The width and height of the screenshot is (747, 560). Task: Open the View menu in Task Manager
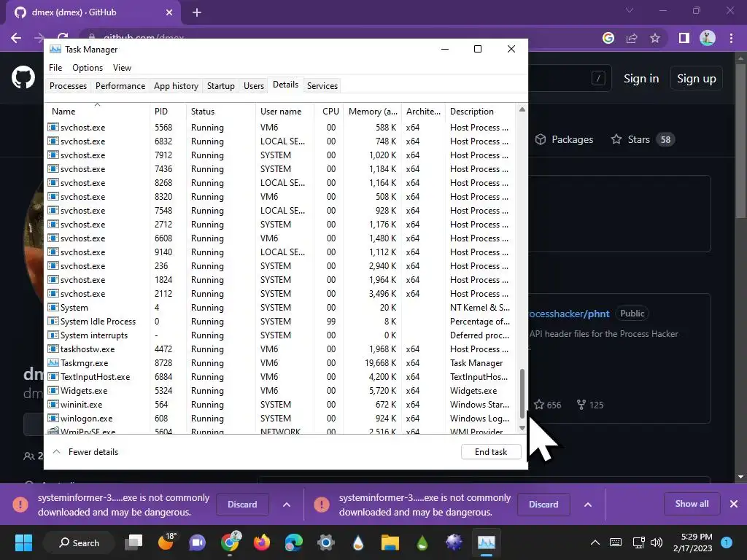122,68
